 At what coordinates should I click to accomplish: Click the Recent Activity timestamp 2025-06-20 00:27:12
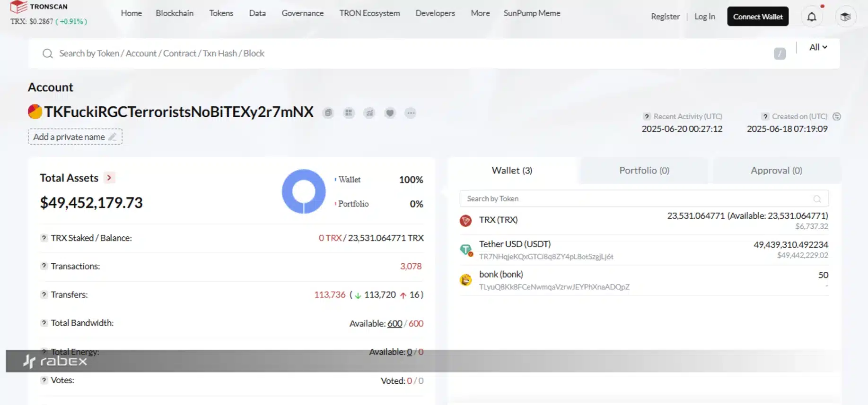click(x=682, y=129)
